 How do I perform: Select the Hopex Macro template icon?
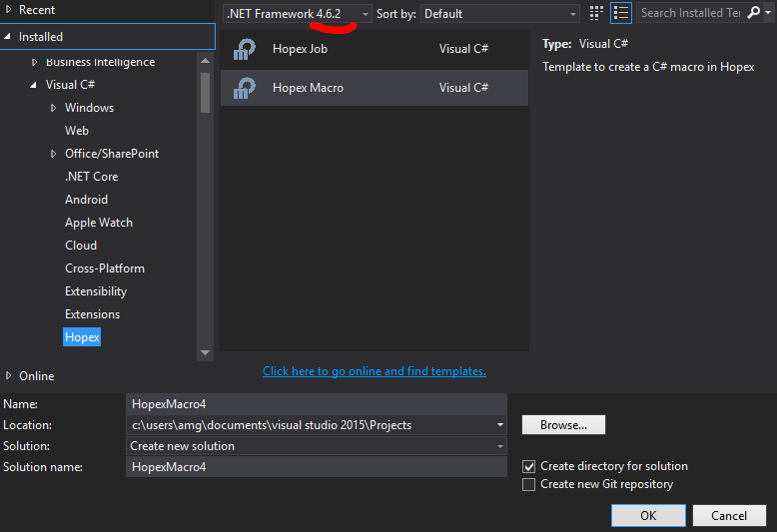[x=245, y=88]
